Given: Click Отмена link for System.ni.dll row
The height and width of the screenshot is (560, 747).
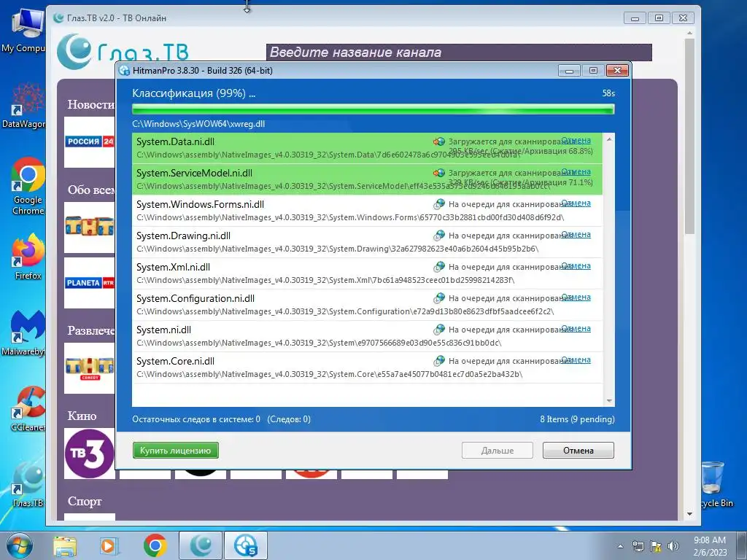Looking at the screenshot, I should (576, 329).
